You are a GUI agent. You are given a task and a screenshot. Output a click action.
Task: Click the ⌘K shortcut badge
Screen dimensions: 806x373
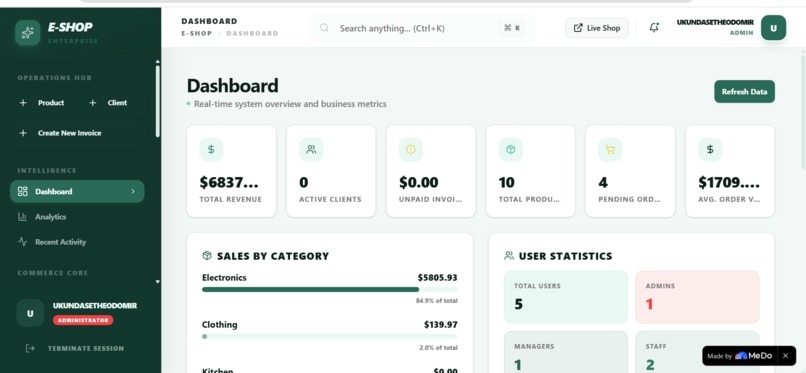[x=511, y=28]
